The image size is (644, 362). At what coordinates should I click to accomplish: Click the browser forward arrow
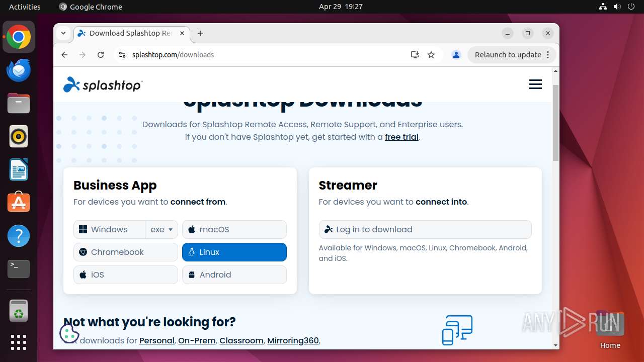click(x=83, y=55)
